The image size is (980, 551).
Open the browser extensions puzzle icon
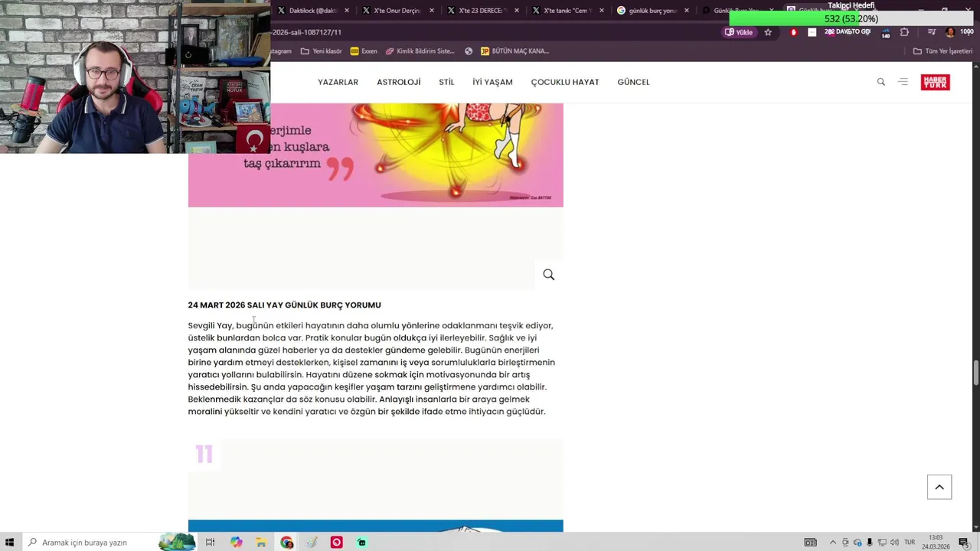coord(904,32)
